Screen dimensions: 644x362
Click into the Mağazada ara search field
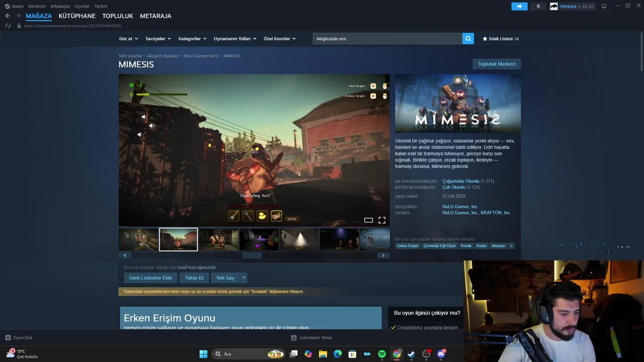point(387,39)
